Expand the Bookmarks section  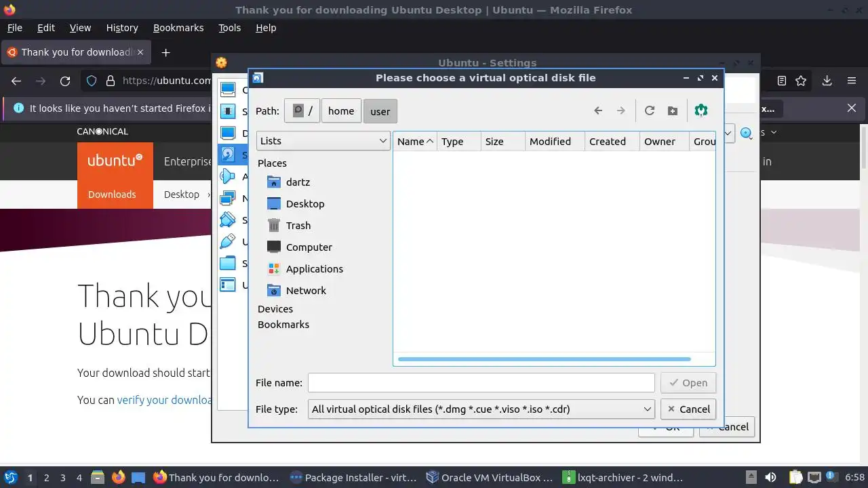tap(283, 325)
